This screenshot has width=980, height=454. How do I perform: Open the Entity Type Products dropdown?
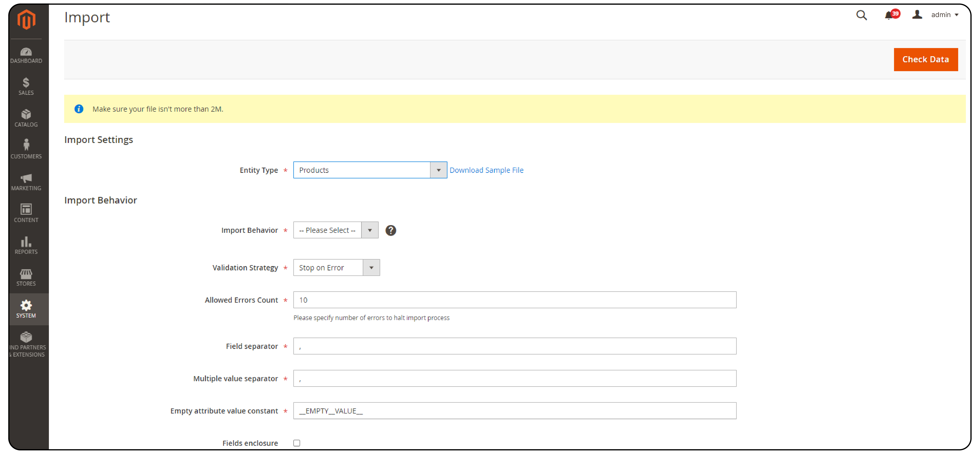coord(370,170)
